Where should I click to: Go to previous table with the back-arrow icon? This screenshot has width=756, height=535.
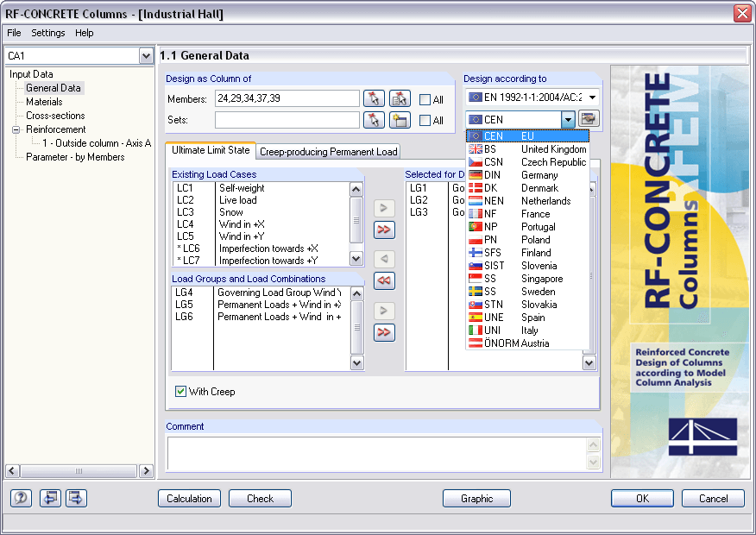[x=50, y=498]
